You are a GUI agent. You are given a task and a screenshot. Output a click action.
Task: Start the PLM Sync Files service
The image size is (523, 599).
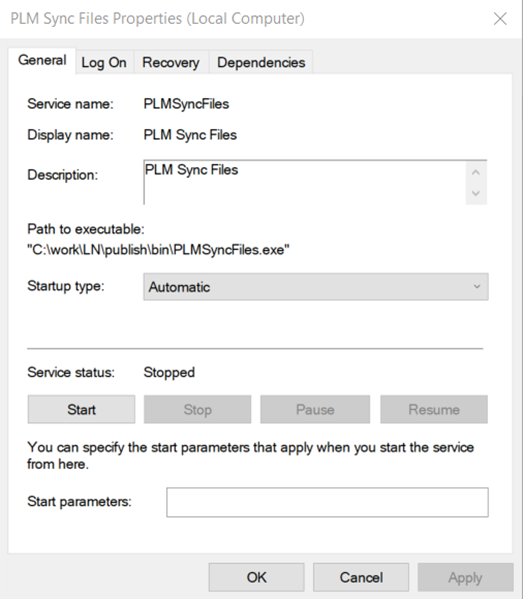[x=81, y=410]
